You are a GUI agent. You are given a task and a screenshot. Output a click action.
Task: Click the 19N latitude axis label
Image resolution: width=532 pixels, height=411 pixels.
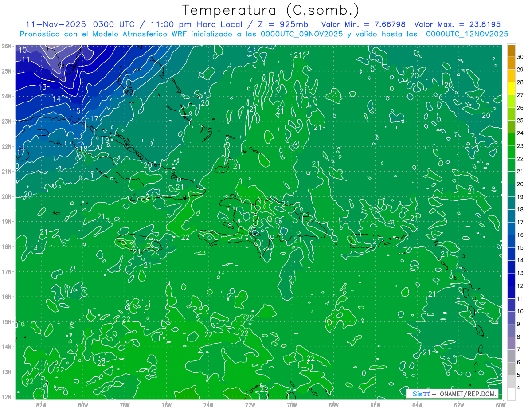coord(6,222)
